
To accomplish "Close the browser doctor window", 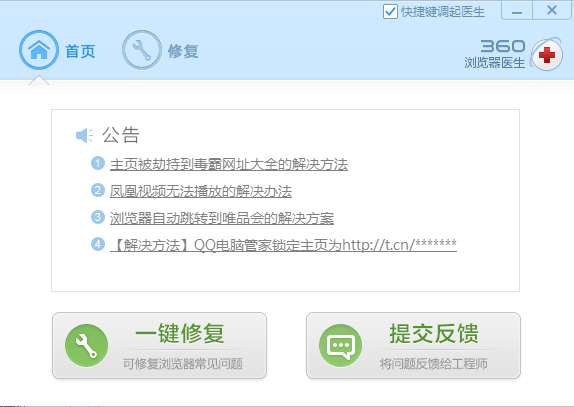I will coord(552,10).
